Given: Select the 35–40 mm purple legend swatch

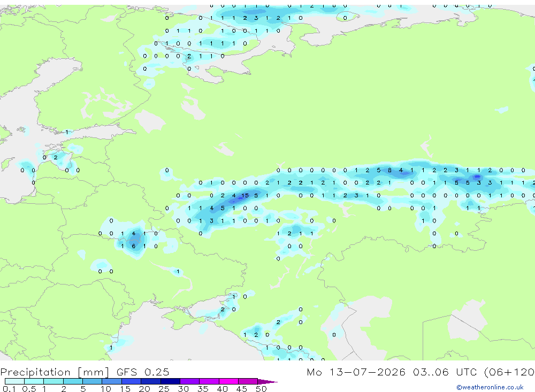Looking at the screenshot, I should pyautogui.click(x=209, y=381).
